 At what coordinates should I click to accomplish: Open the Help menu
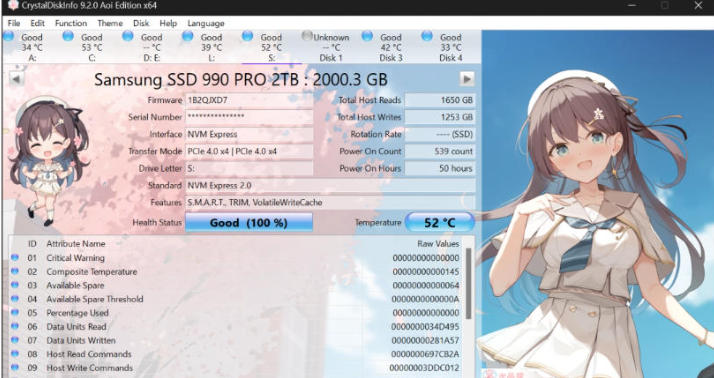click(x=168, y=23)
